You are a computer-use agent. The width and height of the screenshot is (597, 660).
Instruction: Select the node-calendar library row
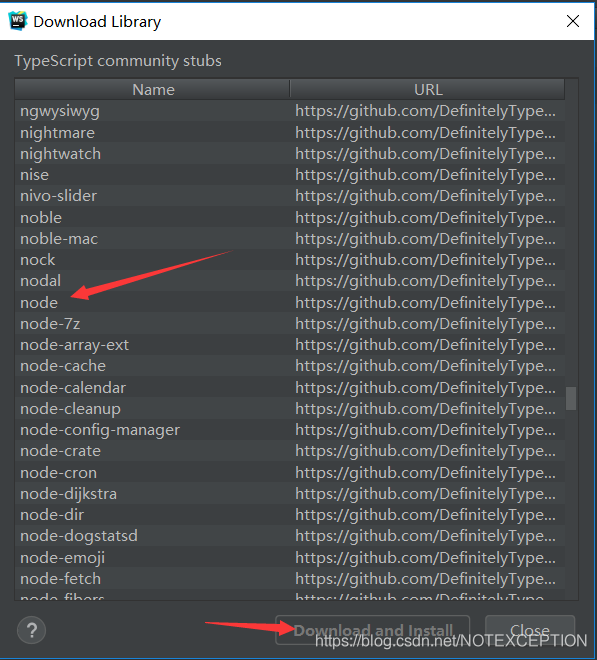[290, 388]
